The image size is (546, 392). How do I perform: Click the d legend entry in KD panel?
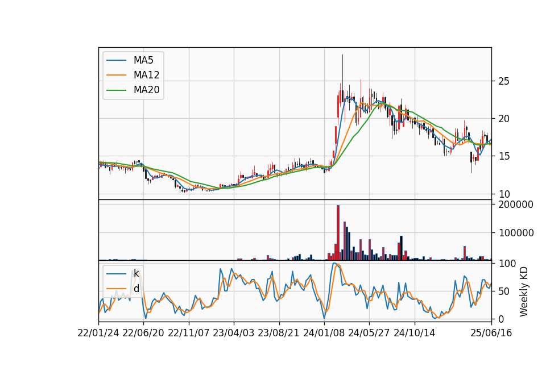pos(136,289)
